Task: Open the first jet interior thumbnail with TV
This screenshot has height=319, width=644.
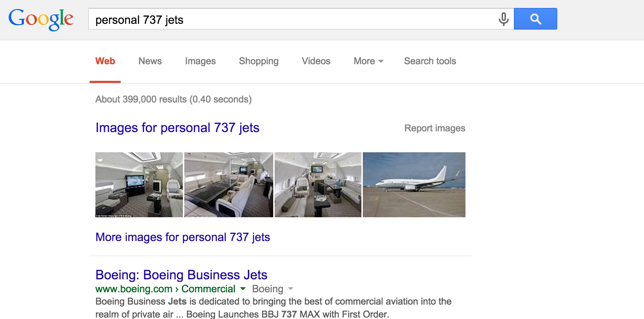Action: (x=139, y=185)
